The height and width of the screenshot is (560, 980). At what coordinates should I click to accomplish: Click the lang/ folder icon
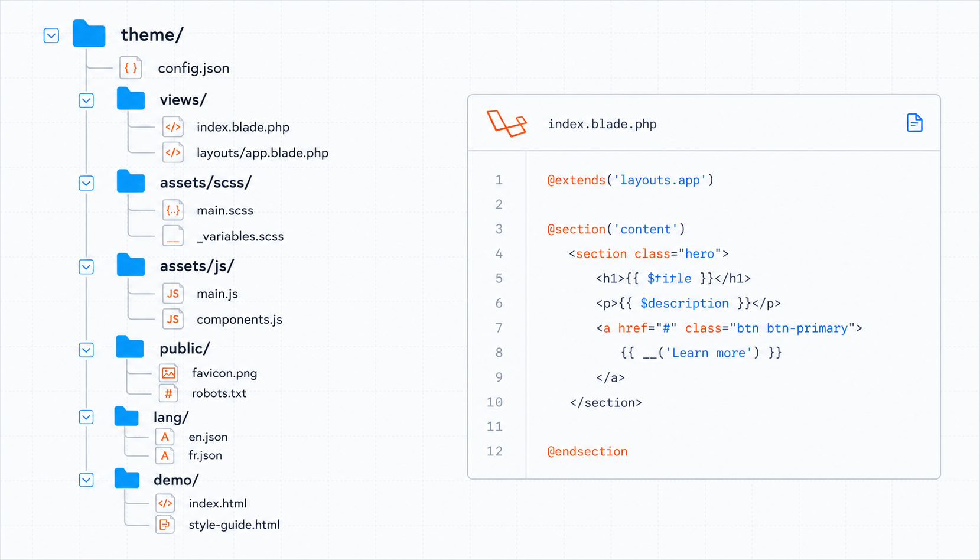tap(126, 416)
